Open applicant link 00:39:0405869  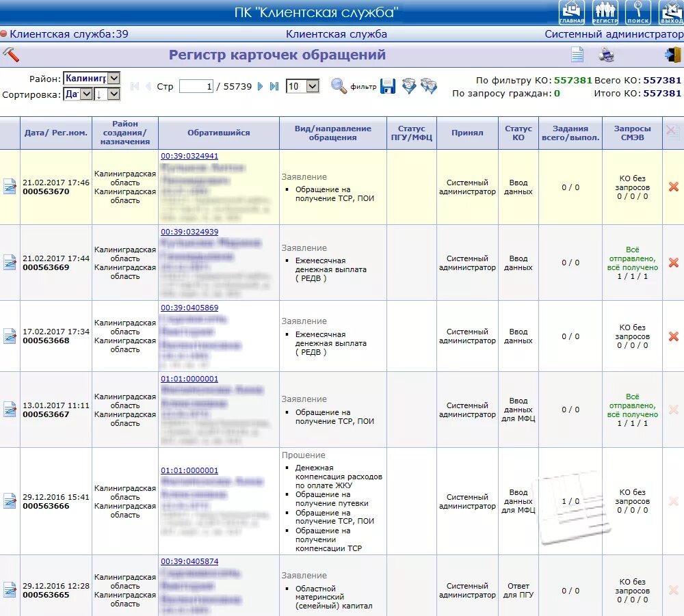[189, 308]
